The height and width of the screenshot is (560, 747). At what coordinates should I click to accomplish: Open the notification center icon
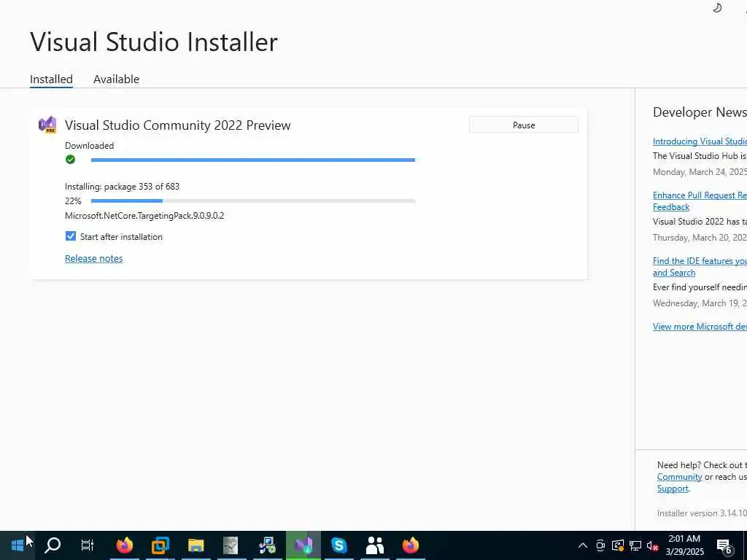[x=724, y=545]
